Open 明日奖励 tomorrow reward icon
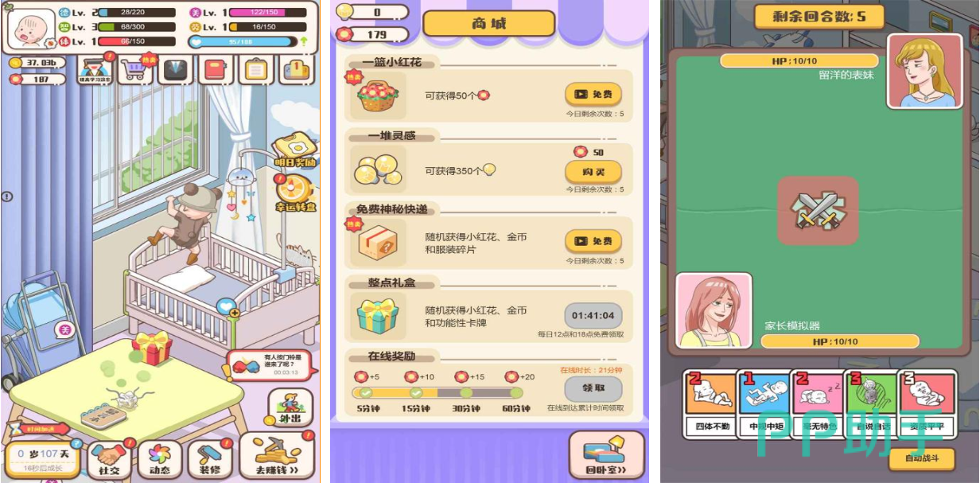The height and width of the screenshot is (483, 980). point(295,151)
